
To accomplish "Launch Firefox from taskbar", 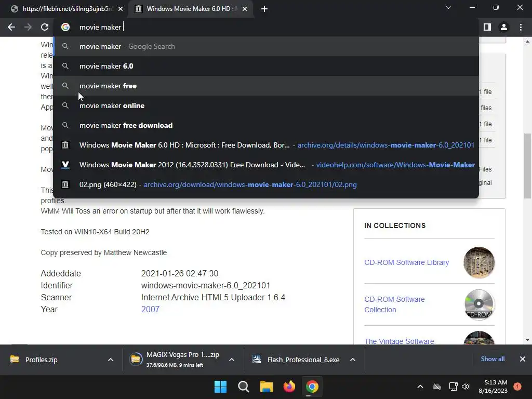I will click(x=289, y=387).
